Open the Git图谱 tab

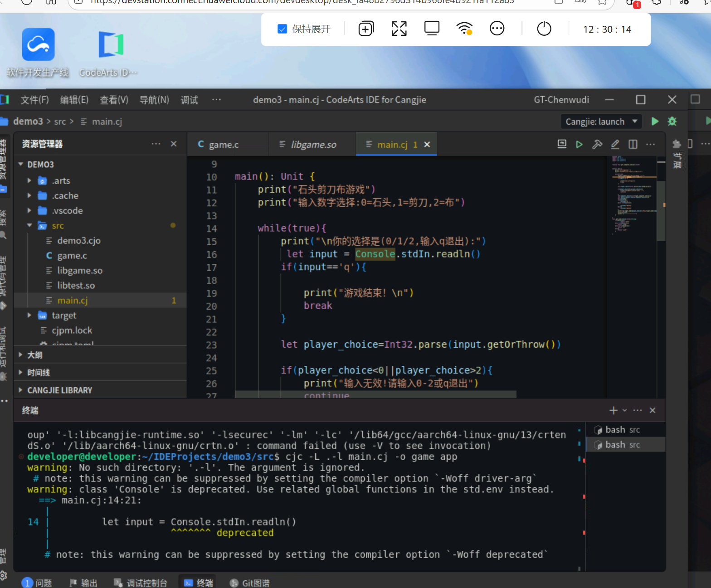click(x=250, y=583)
